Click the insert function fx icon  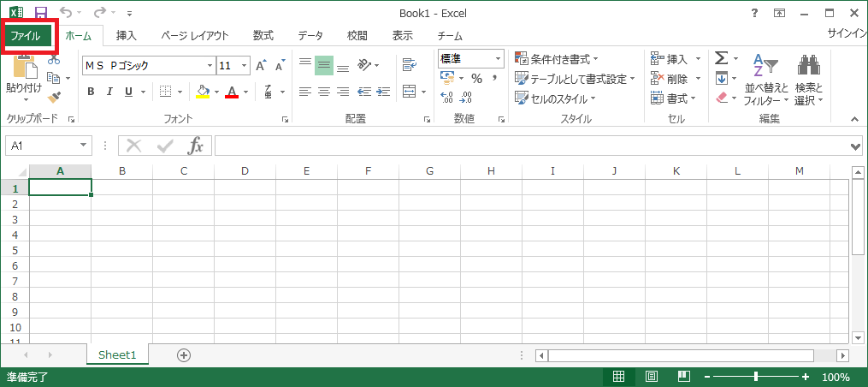196,146
